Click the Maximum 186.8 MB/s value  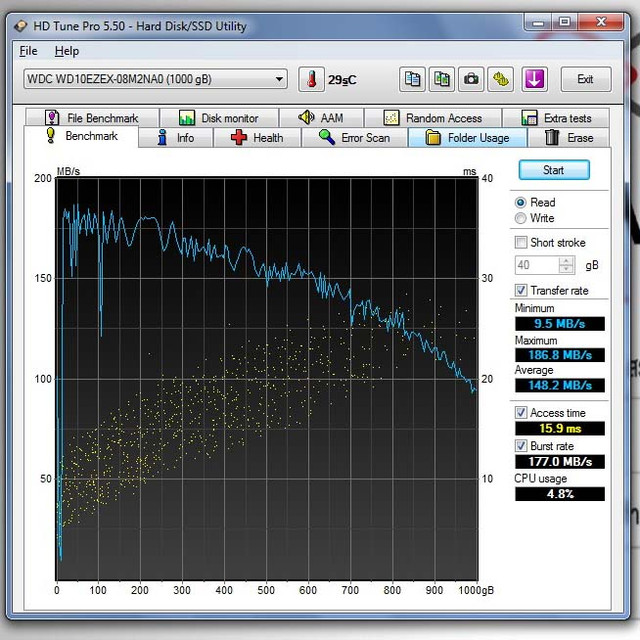pyautogui.click(x=560, y=355)
